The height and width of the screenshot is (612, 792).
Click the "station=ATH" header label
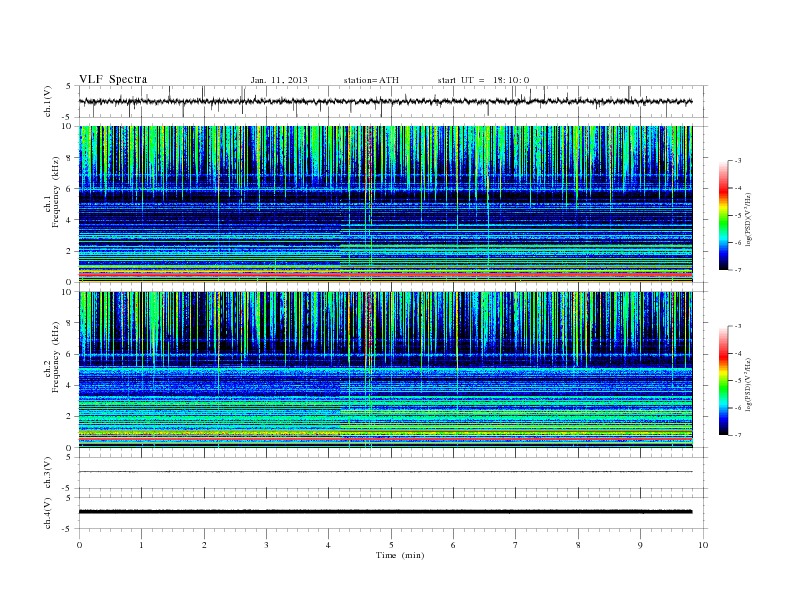click(371, 80)
